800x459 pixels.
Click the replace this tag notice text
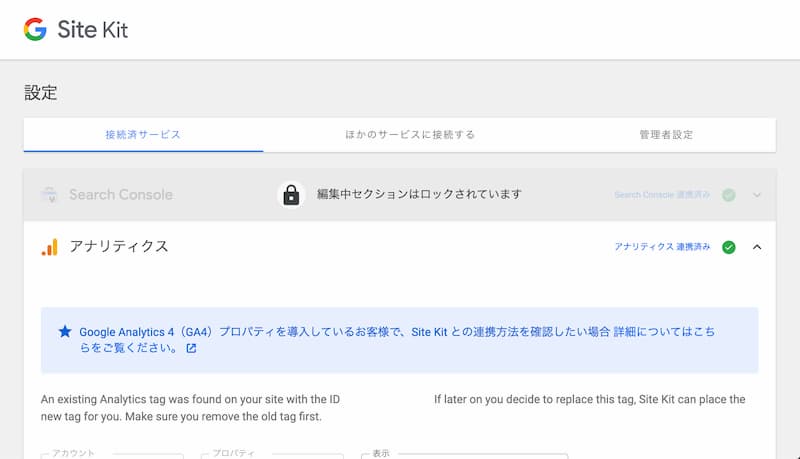pyautogui.click(x=590, y=399)
